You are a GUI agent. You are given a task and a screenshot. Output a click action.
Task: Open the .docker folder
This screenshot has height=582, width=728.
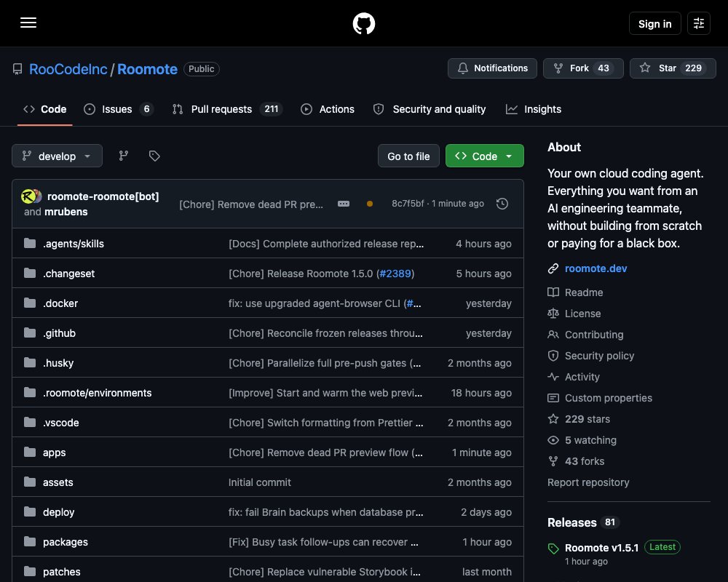click(x=60, y=303)
